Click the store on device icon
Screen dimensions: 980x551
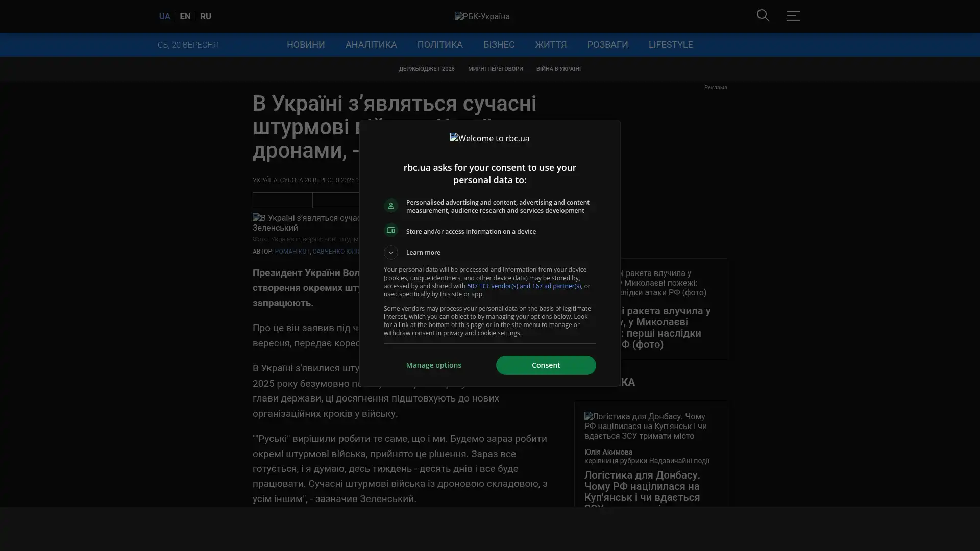[390, 231]
